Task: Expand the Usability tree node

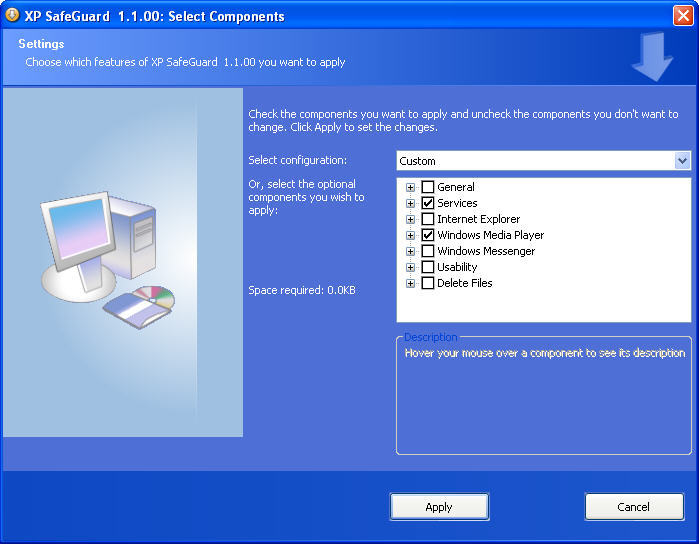Action: click(x=410, y=268)
